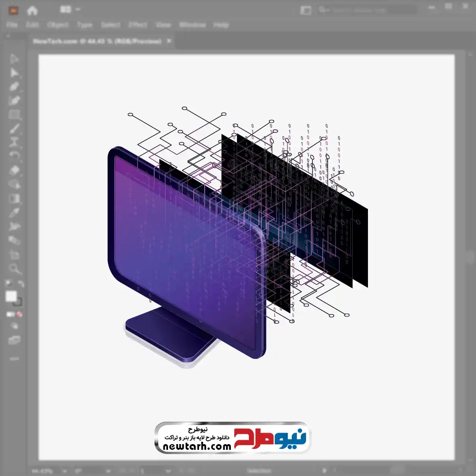Open the Change Screen Mode icon
Image resolution: width=476 pixels, height=476 pixels.
(14, 340)
